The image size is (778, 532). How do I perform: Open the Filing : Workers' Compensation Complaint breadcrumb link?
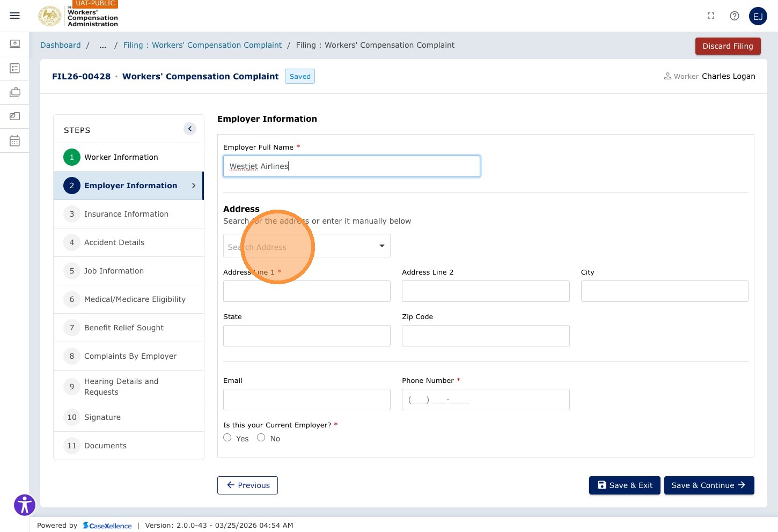[x=202, y=46]
